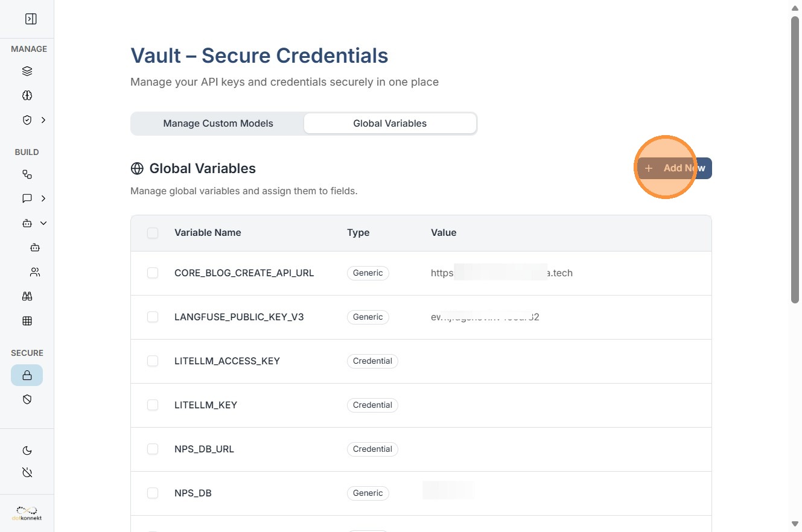The width and height of the screenshot is (802, 532).
Task: Tick the checkbox for CORE_BLOG_CREATE_API_URL
Action: click(x=153, y=273)
